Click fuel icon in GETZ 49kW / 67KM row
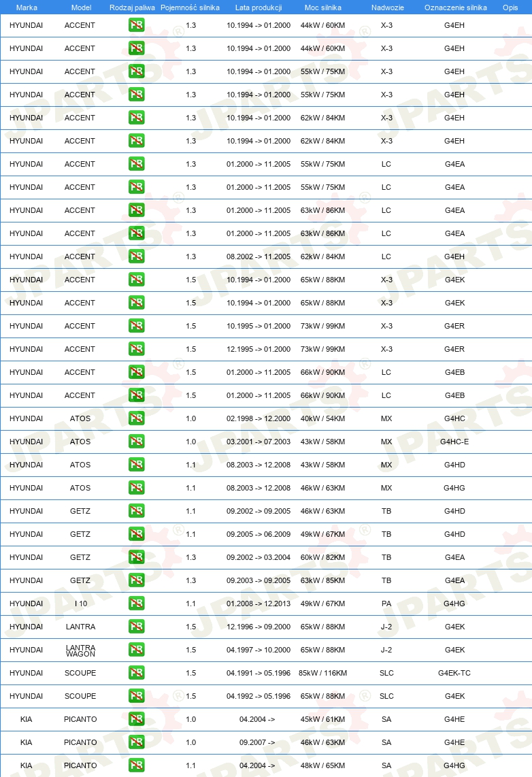This screenshot has width=532, height=777. tap(137, 533)
